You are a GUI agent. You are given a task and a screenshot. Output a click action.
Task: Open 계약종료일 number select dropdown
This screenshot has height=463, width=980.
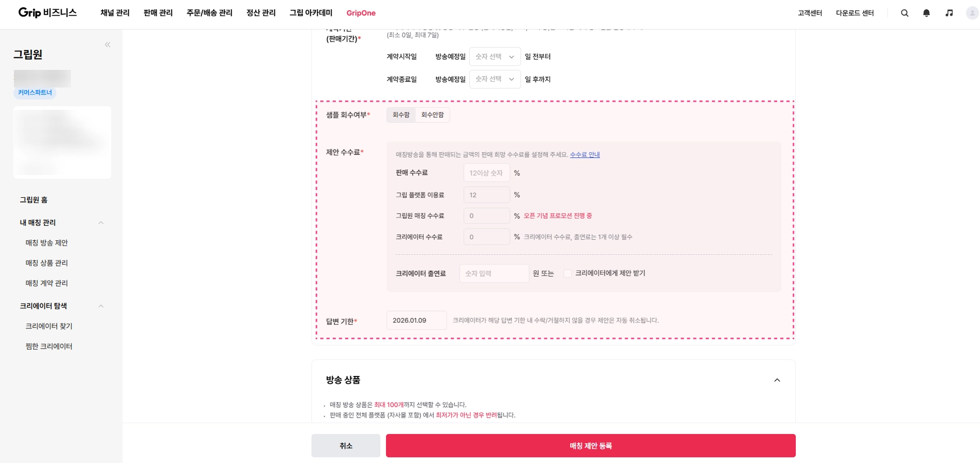tap(495, 79)
